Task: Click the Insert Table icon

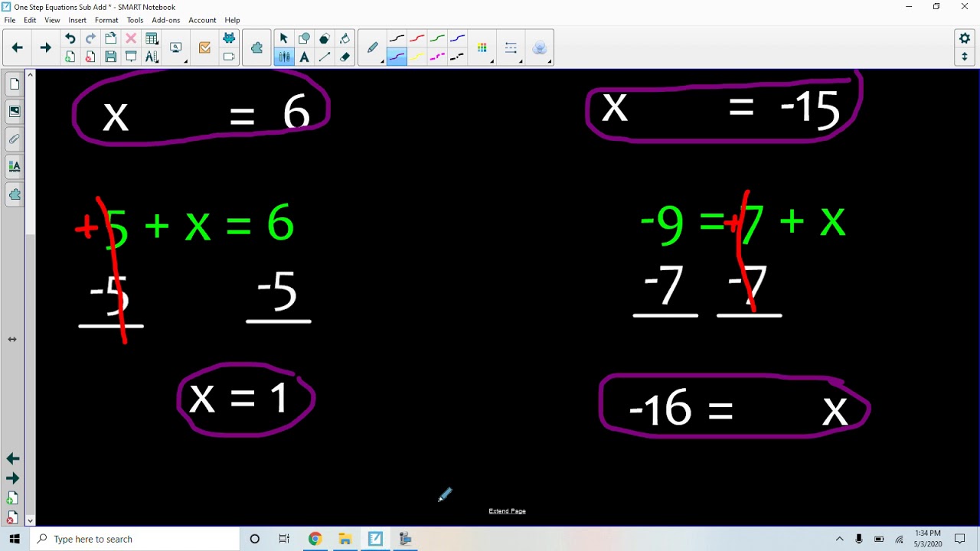Action: [x=152, y=38]
